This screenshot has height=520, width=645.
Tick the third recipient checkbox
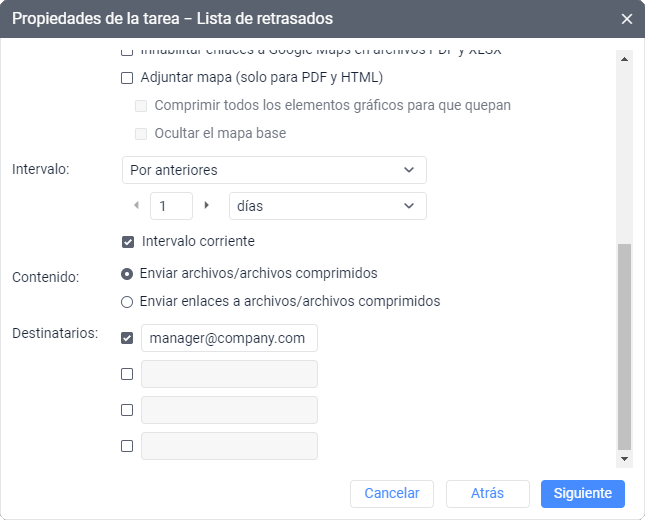pos(127,410)
